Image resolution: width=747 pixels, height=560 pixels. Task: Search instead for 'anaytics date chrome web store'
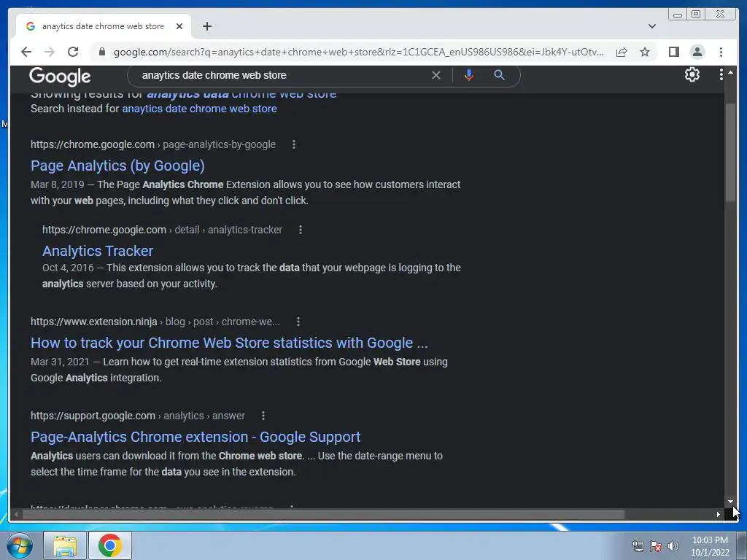coord(199,109)
